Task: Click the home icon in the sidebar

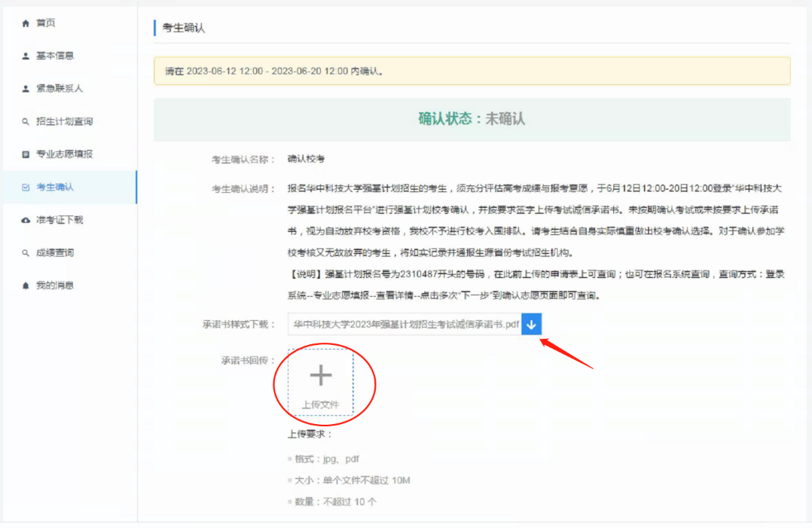Action: click(x=26, y=23)
